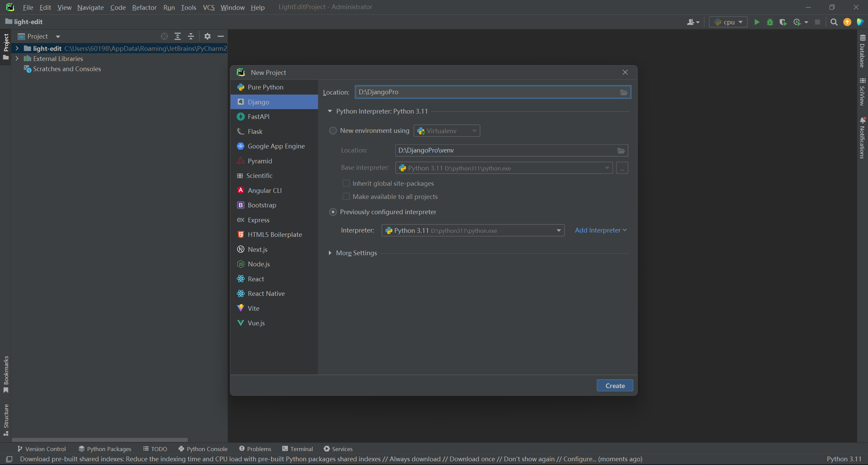This screenshot has height=465, width=868.
Task: Click the Flask project type icon
Action: point(240,132)
